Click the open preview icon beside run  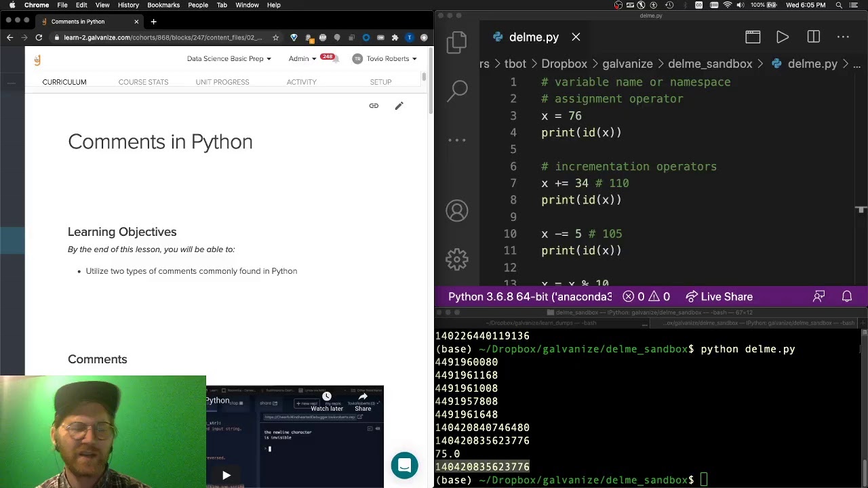pos(753,37)
